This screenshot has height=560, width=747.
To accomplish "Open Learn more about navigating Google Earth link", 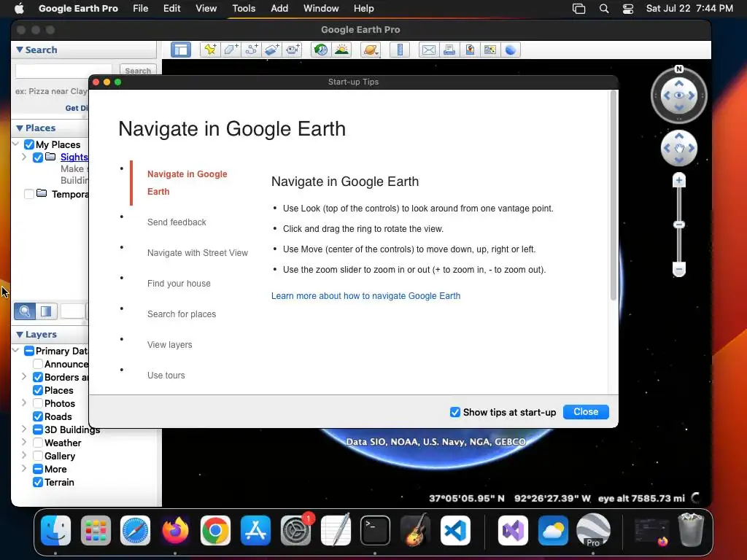I will (366, 296).
